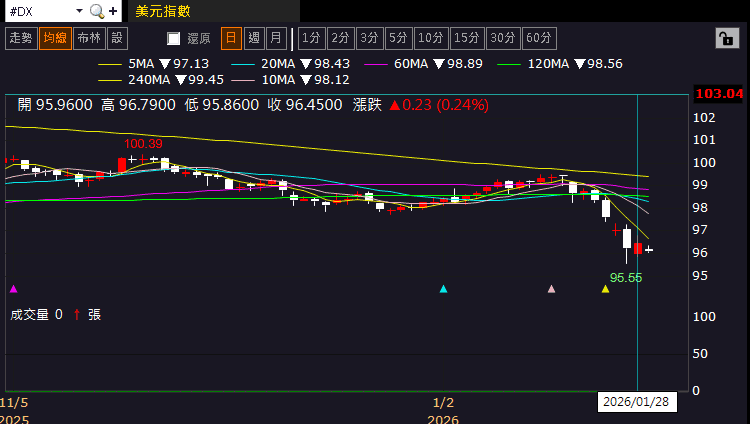Viewport: 750px width, 424px height.
Task: Click the green 120MA line color legend
Action: [x=510, y=64]
